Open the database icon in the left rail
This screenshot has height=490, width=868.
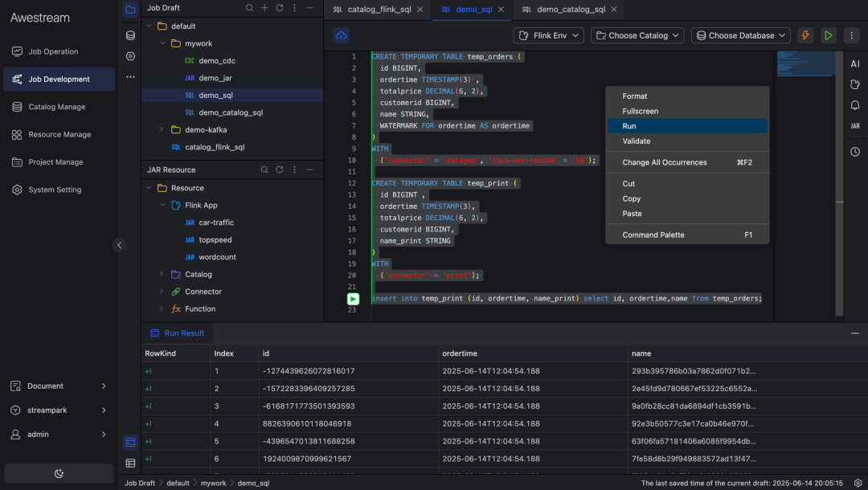pos(130,35)
